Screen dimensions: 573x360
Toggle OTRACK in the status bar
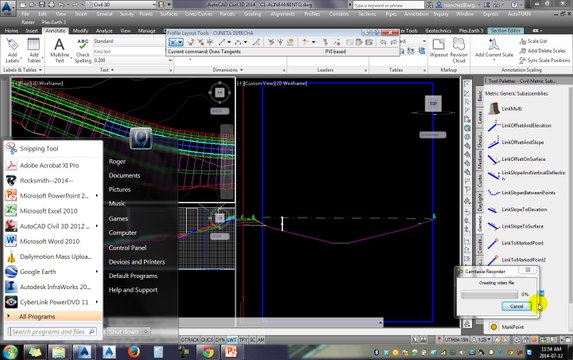(x=190, y=340)
